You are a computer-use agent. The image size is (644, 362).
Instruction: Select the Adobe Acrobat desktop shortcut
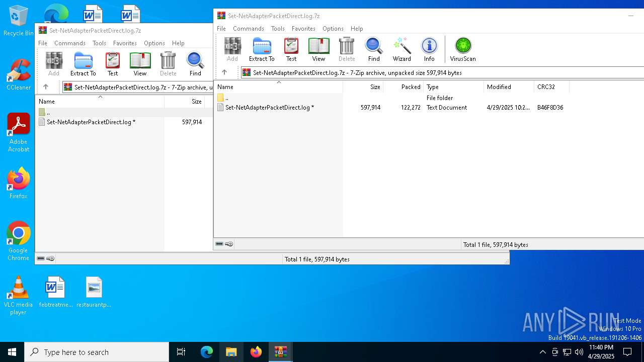tap(18, 133)
